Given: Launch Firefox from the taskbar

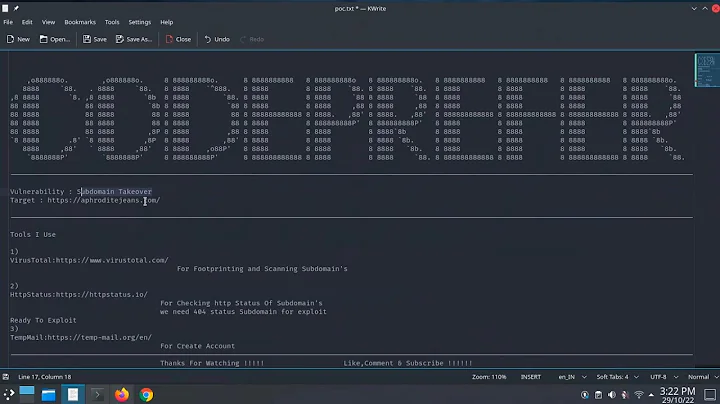Looking at the screenshot, I should click(x=122, y=394).
